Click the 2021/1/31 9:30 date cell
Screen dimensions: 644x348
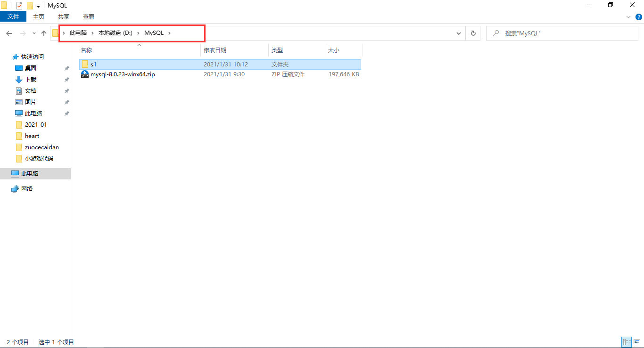point(224,74)
